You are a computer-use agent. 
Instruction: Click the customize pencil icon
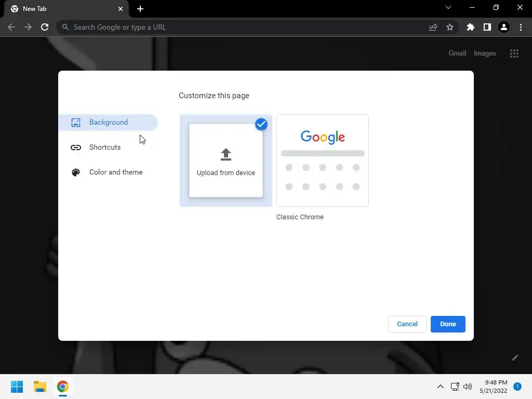[x=515, y=357]
